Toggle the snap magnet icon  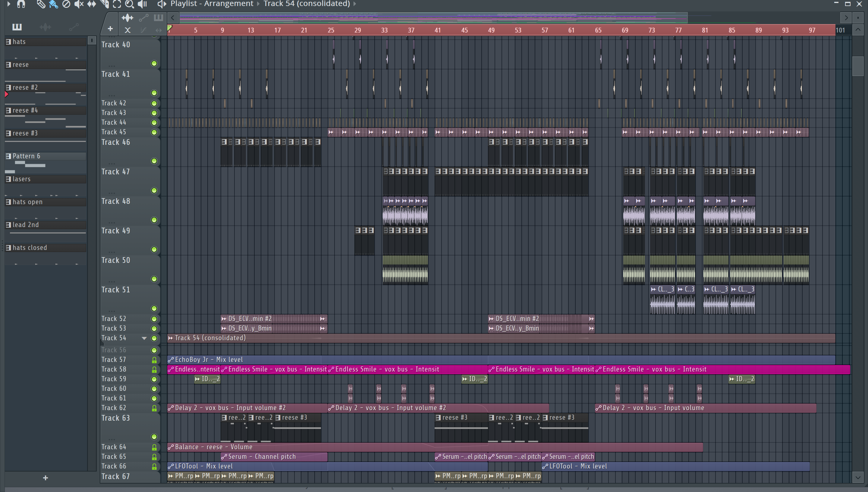[x=21, y=4]
